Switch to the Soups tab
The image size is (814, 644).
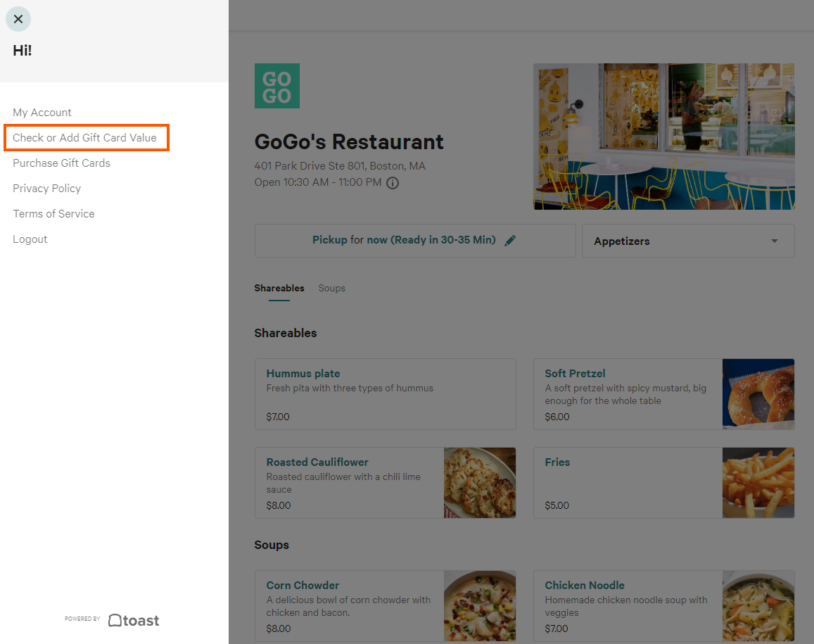pyautogui.click(x=331, y=289)
